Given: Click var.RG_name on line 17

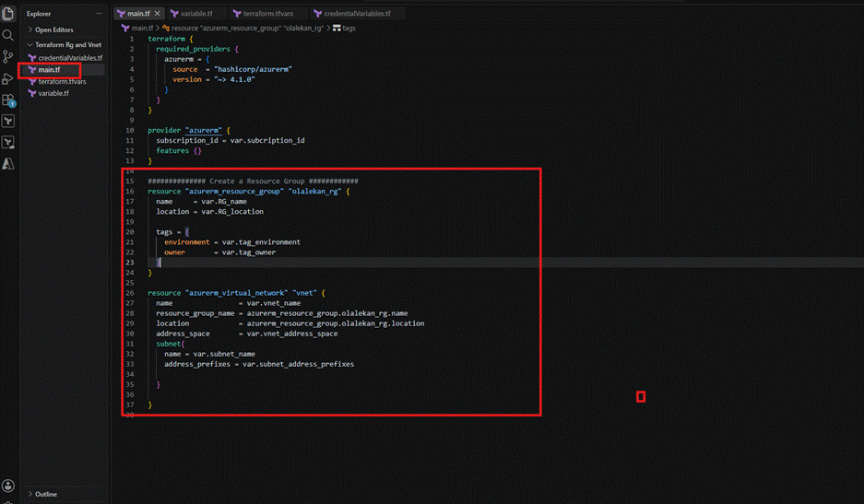Looking at the screenshot, I should [x=224, y=202].
